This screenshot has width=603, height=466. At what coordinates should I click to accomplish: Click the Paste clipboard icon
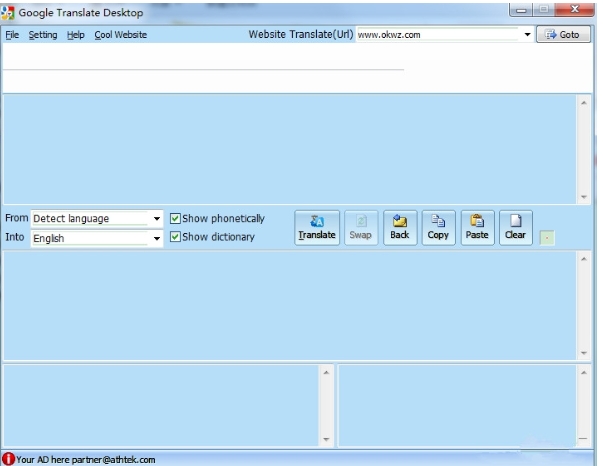click(477, 227)
